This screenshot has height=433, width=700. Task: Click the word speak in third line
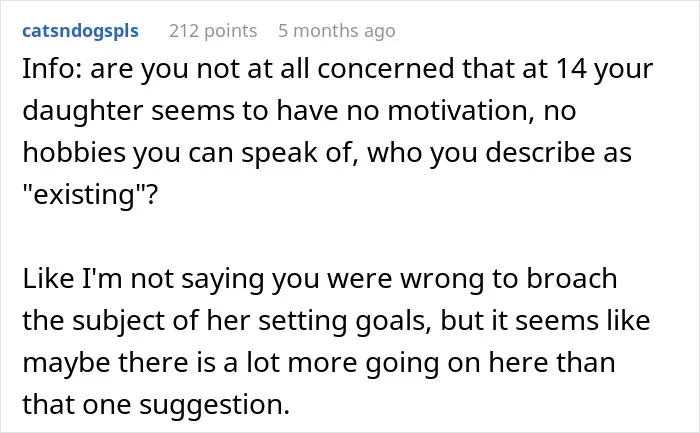coord(278,154)
